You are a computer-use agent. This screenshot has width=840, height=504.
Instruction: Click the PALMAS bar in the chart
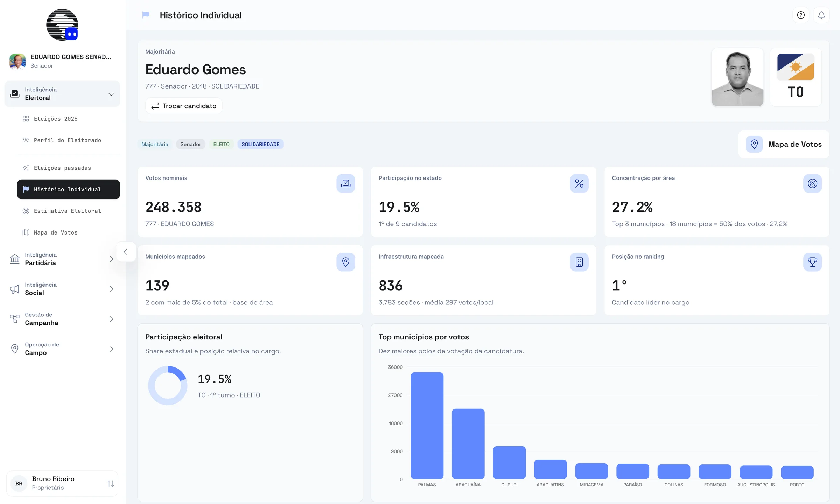click(x=427, y=426)
